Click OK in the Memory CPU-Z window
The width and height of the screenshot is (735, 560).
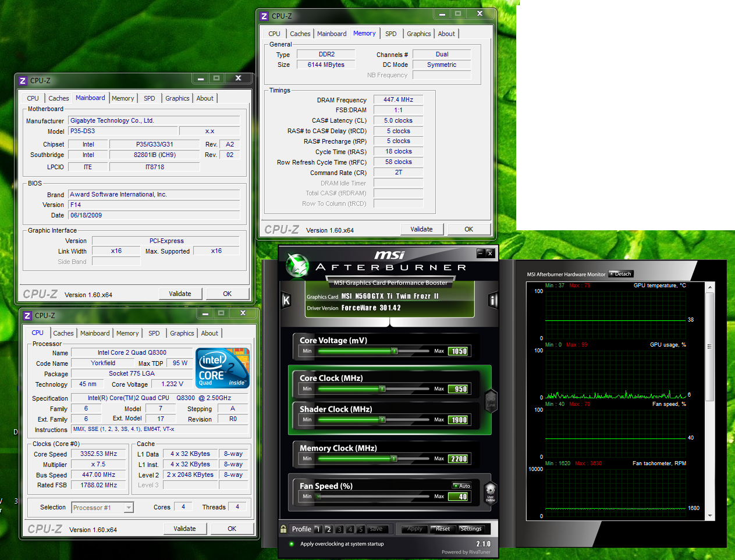pyautogui.click(x=468, y=229)
